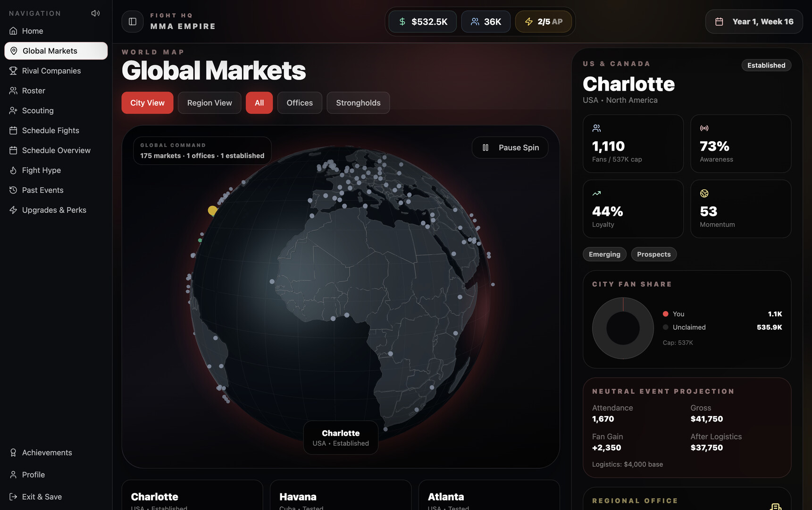Screen dimensions: 812x510
Task: Filter markets by Strongholds
Action: pos(358,103)
